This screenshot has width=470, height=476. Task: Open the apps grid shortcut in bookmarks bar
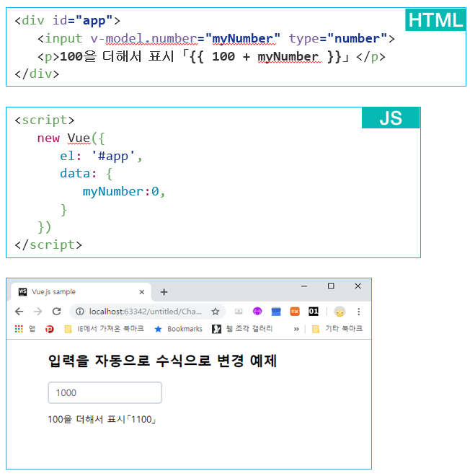19,329
